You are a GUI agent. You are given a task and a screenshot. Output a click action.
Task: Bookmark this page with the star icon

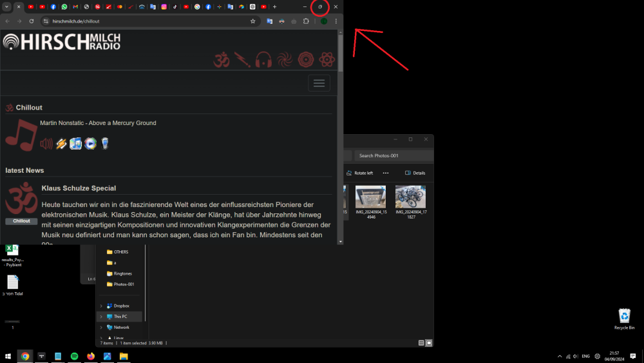pos(253,21)
